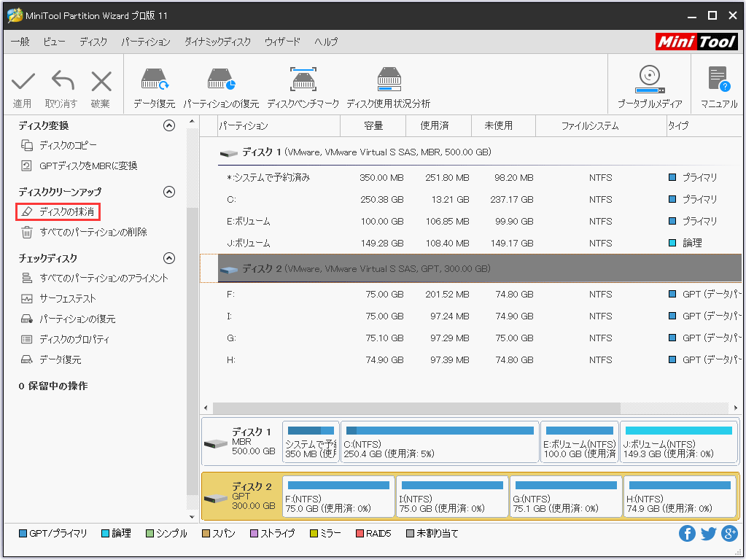Open the ヘルプ menu
Viewport: 746px width, 560px height.
(x=326, y=42)
